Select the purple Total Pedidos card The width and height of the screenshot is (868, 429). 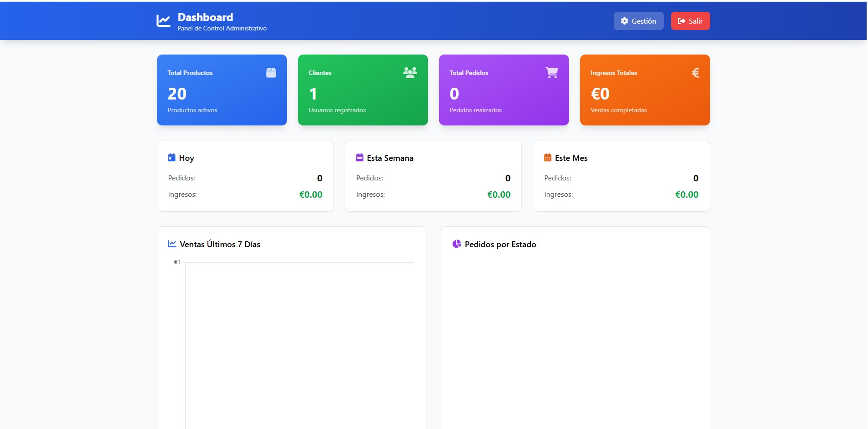tap(504, 90)
